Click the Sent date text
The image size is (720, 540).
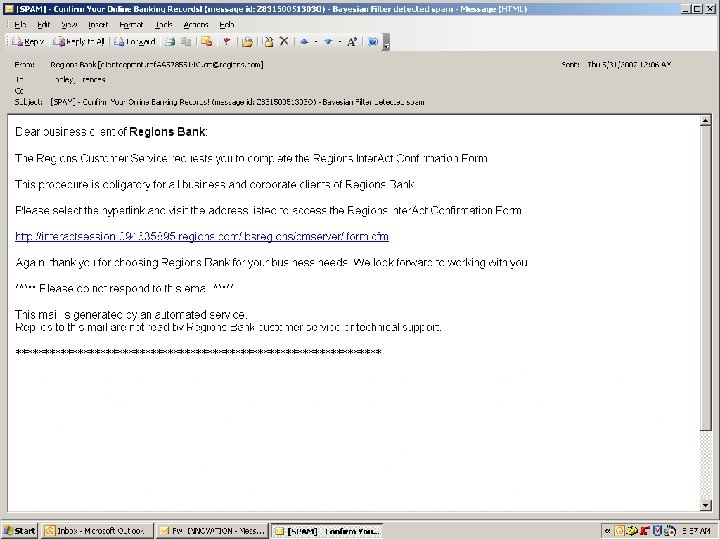coord(629,65)
